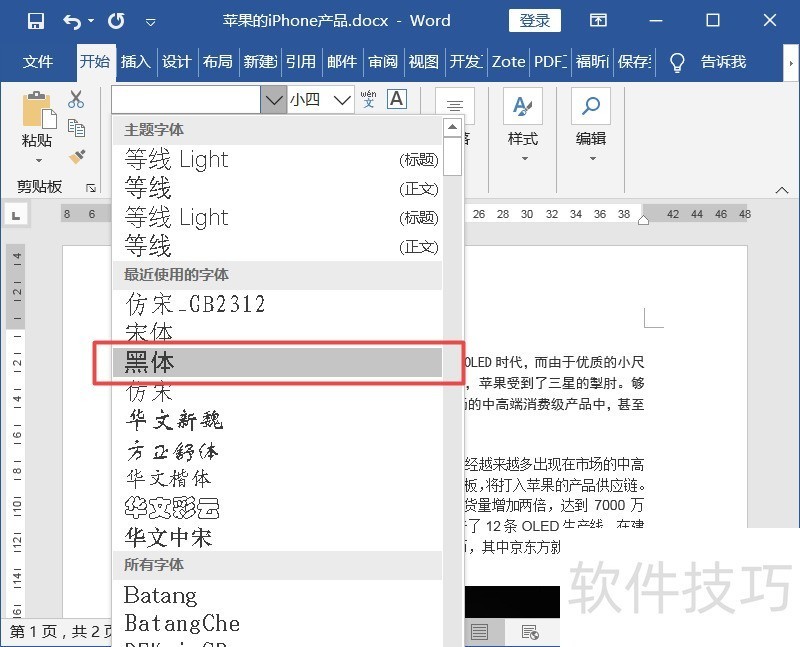Switch to the 开始 tab
This screenshot has width=800, height=647.
click(x=95, y=62)
